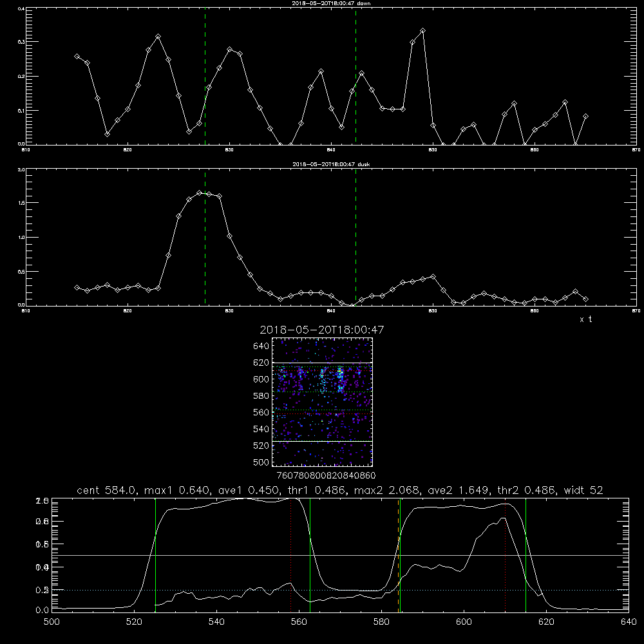Viewport: 644px width, 644px height.
Task: Select second green dashed marker in dusk plot
Action: pos(355,238)
